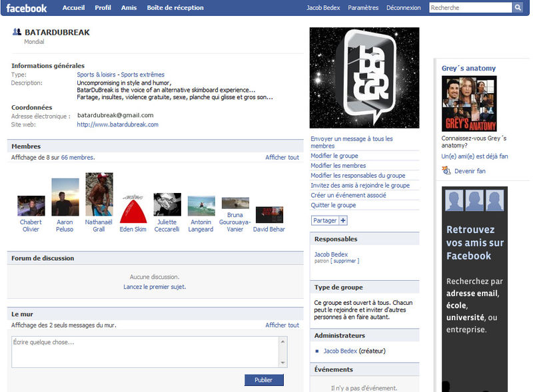
Task: Open David Behar's profile photo
Action: [269, 215]
